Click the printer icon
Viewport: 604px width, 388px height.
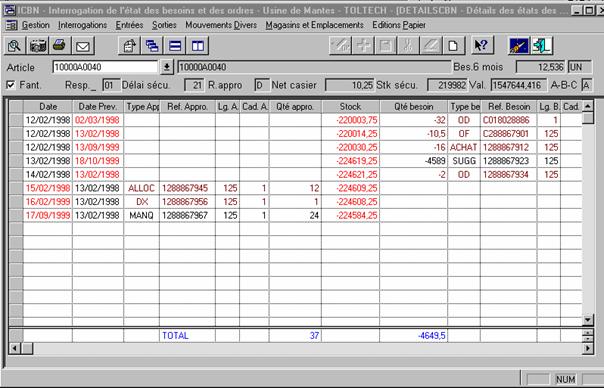click(60, 46)
